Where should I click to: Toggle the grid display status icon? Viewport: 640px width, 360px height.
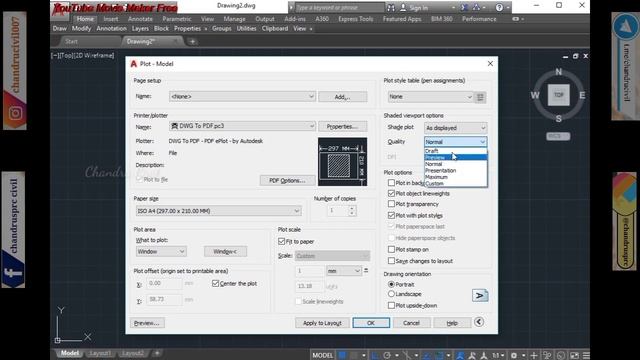point(342,355)
